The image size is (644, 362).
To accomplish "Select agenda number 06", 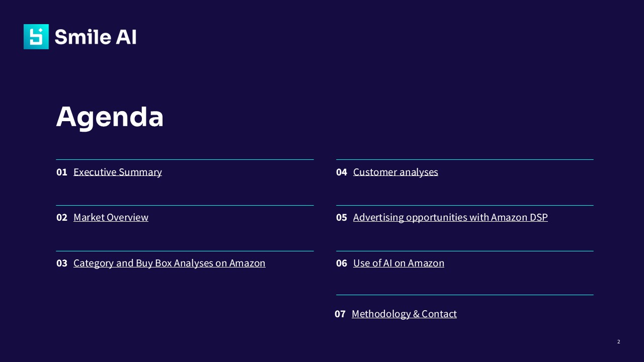I will tap(342, 263).
